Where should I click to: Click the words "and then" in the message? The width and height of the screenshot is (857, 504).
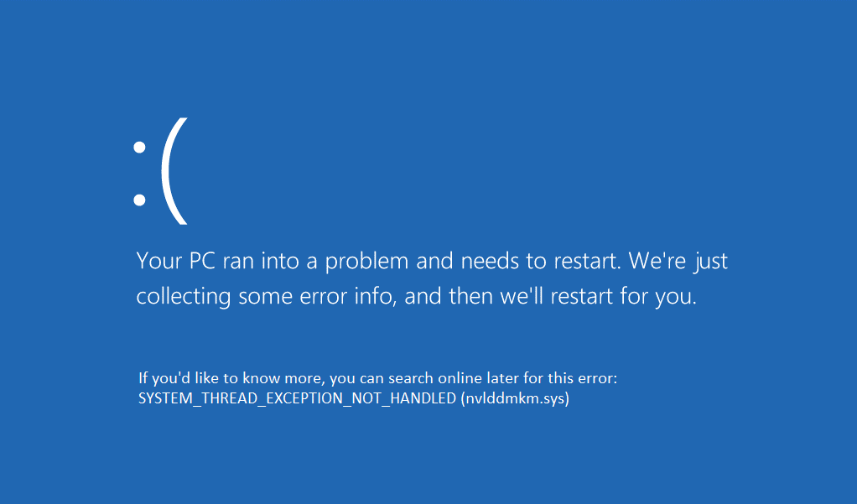pos(448,296)
